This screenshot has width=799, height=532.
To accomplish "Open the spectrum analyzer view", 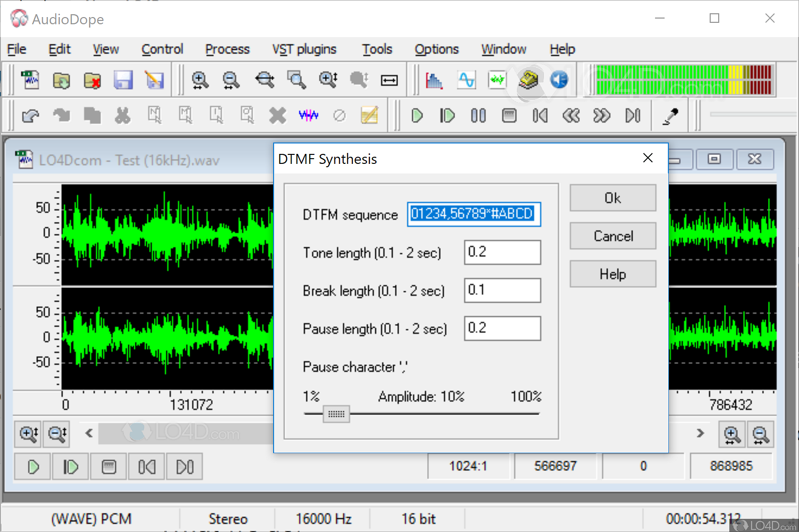I will click(x=435, y=80).
